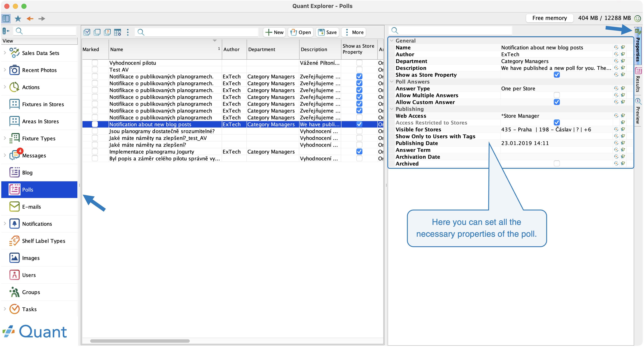The width and height of the screenshot is (644, 347).
Task: Click the Users icon in sidebar
Action: click(x=14, y=275)
